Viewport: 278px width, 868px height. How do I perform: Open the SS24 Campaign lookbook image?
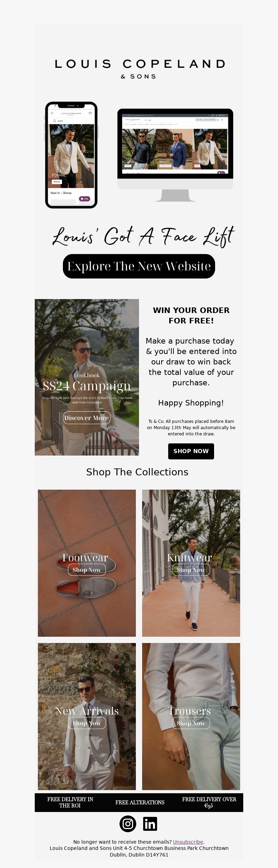click(87, 377)
